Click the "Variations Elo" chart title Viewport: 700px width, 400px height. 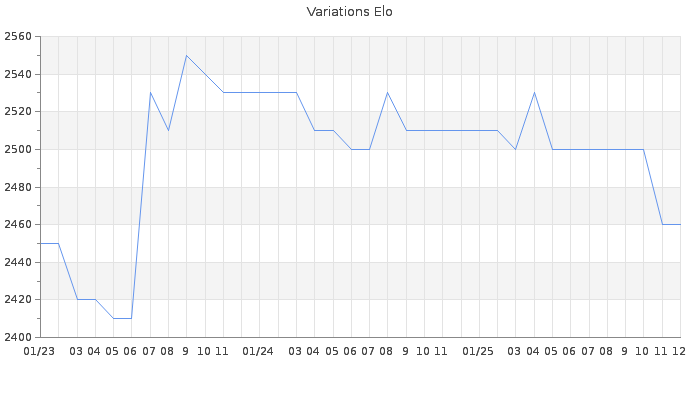point(349,12)
